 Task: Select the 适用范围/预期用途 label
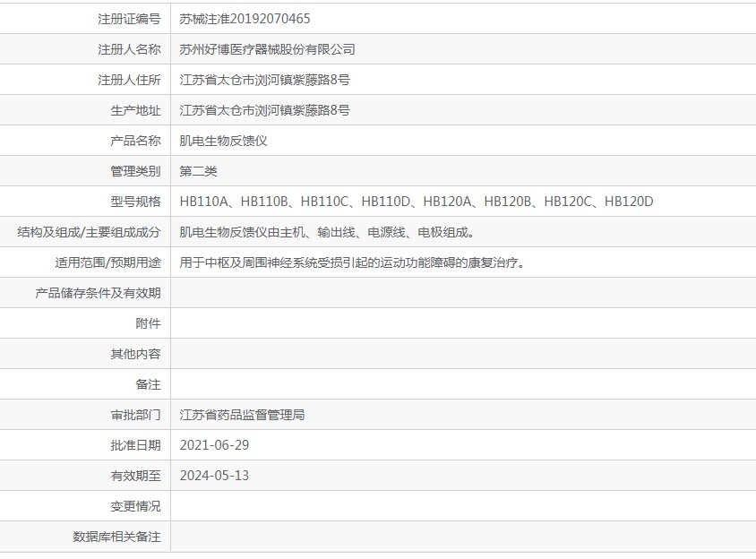pyautogui.click(x=107, y=262)
